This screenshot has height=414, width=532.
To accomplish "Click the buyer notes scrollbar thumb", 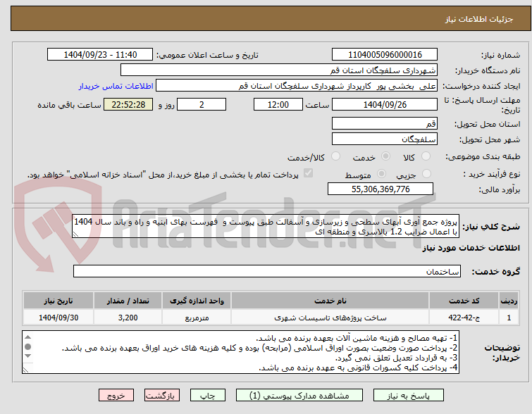I will pos(27,346).
